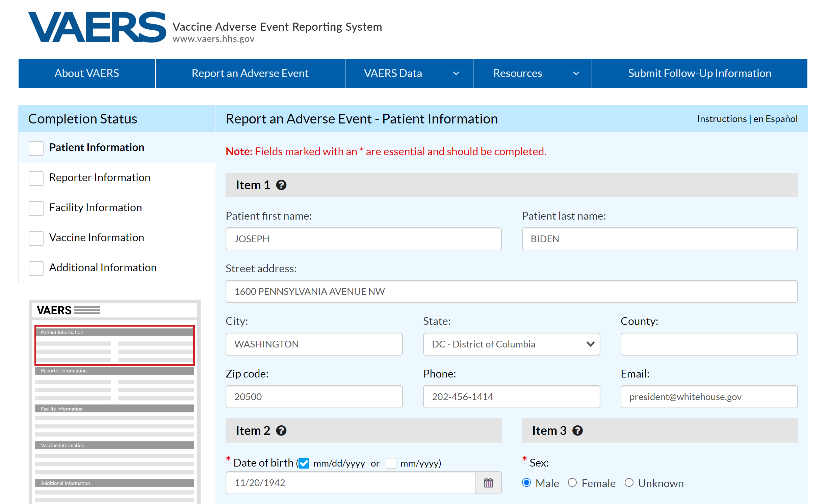Image resolution: width=828 pixels, height=504 pixels.
Task: Click the Phone number field
Action: coord(511,397)
